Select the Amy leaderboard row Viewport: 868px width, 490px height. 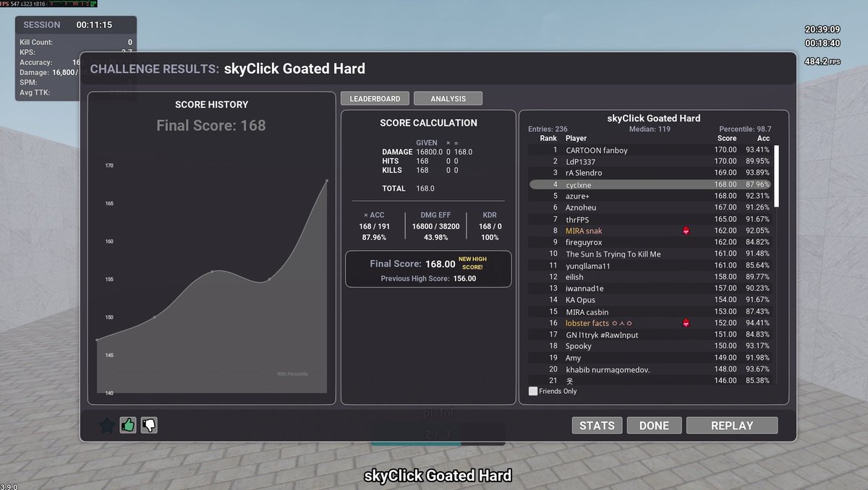tap(650, 358)
